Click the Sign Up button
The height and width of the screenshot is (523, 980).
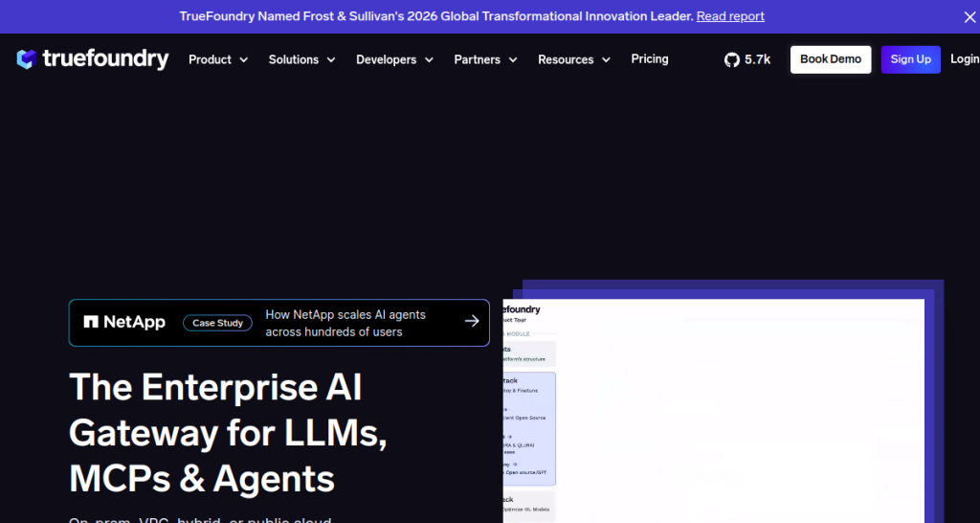[911, 59]
